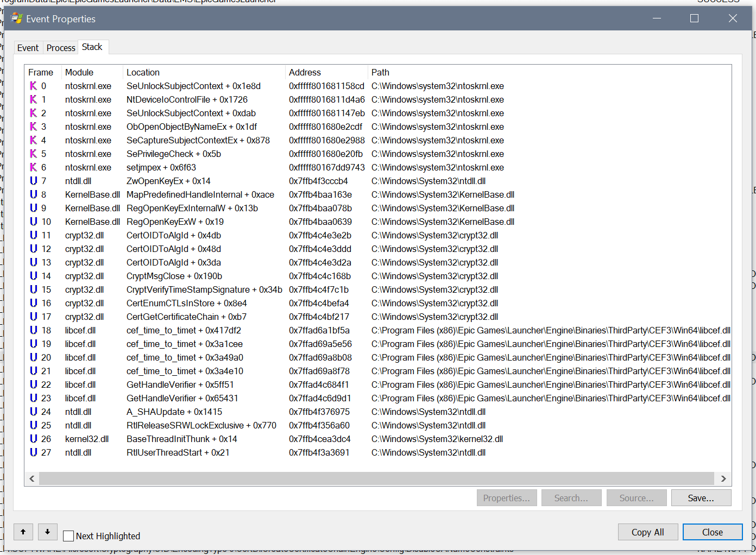Select the RegOpenKeyExInternalW + 0x13b row

pyautogui.click(x=378, y=208)
